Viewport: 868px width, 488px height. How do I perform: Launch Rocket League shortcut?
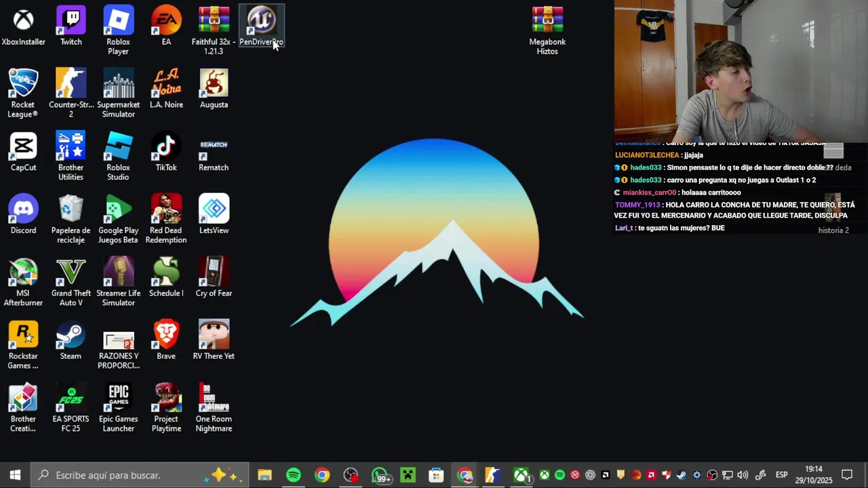[23, 94]
